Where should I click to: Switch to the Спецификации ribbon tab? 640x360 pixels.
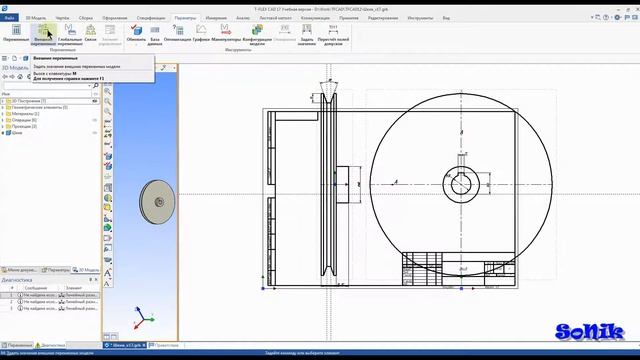click(151, 18)
